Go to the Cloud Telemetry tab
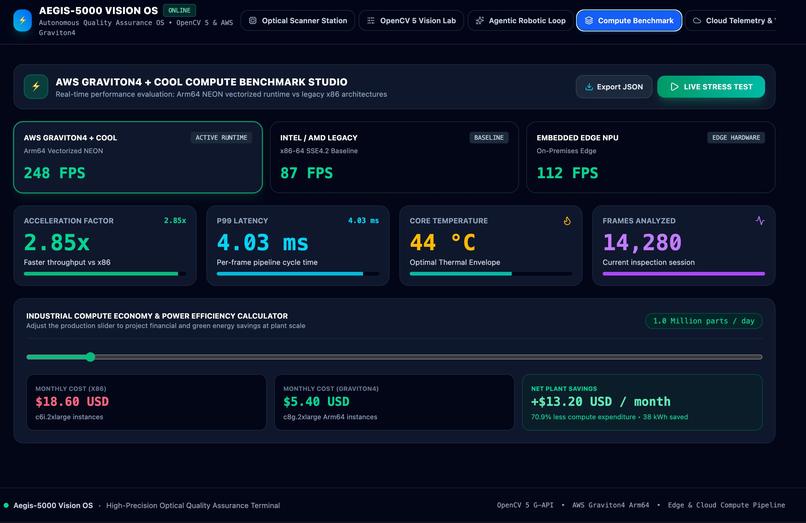806x523 pixels. pos(731,21)
